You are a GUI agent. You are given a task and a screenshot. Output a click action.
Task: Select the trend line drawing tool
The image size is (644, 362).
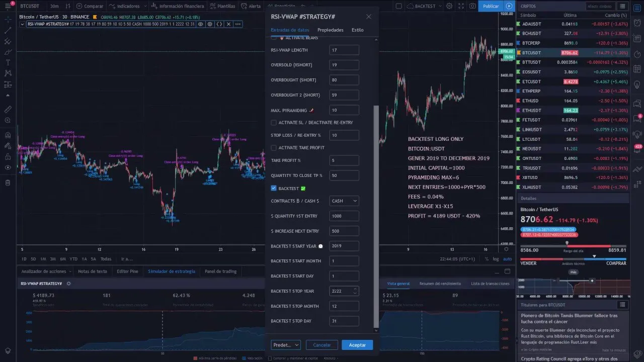tap(8, 31)
